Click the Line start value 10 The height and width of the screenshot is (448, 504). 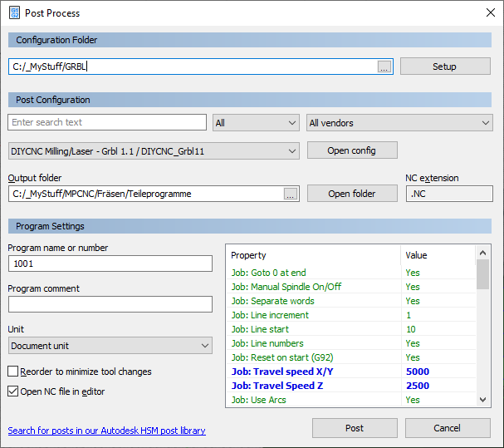[411, 329]
